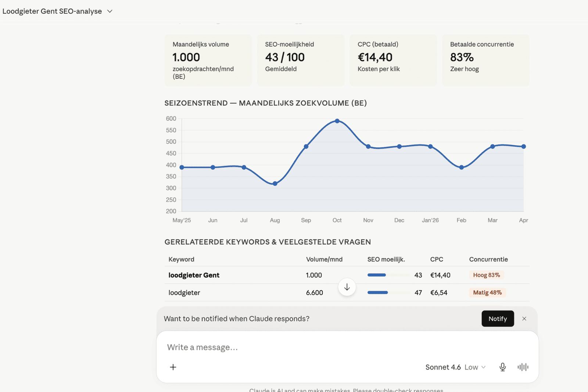Click the Gerelateerde keywords & veelgestelde vragen heading
Viewport: 588px width, 392px height.
(x=268, y=242)
